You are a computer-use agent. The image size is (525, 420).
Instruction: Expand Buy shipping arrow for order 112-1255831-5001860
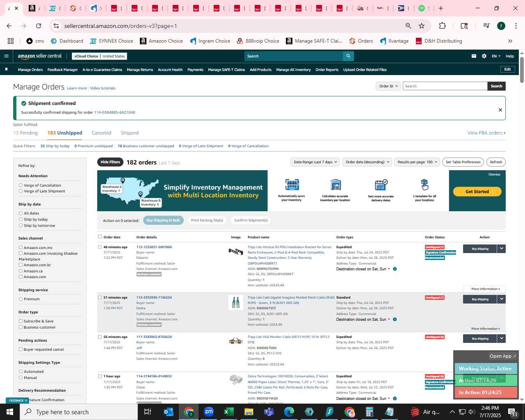pos(501,249)
